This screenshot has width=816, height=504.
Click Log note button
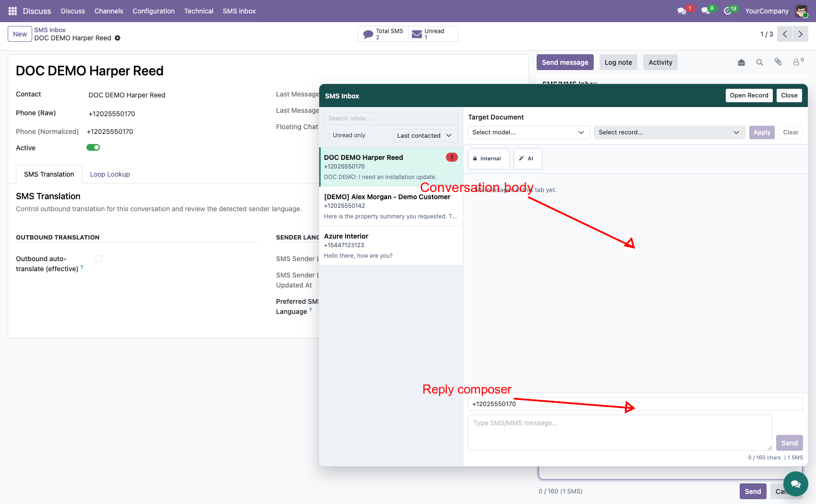(618, 62)
